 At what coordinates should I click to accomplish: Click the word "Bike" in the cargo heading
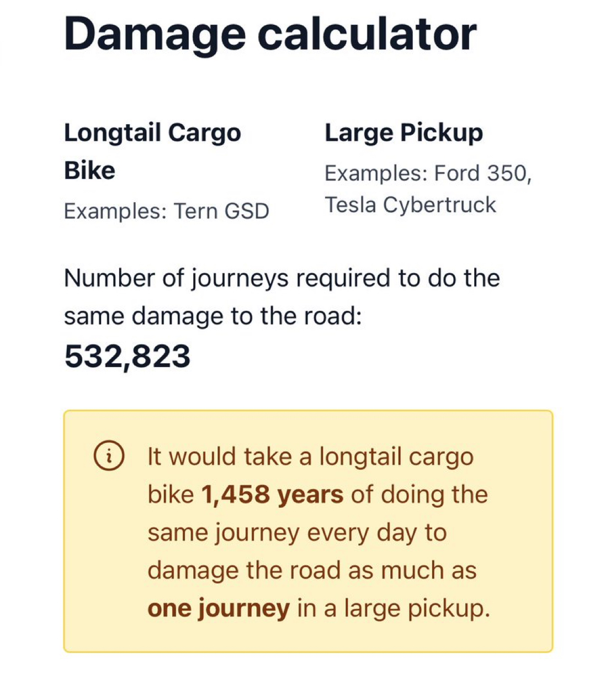89,171
